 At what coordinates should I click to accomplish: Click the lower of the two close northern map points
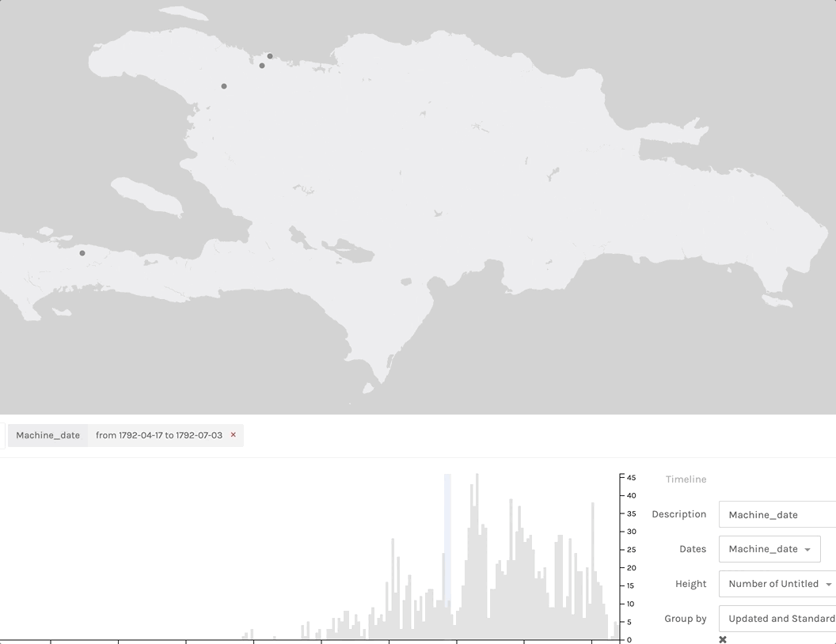coord(262,66)
